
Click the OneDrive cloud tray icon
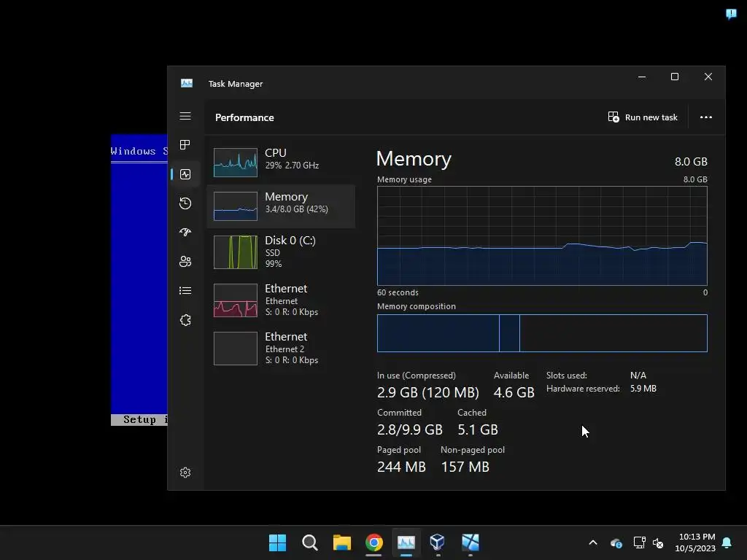point(616,542)
